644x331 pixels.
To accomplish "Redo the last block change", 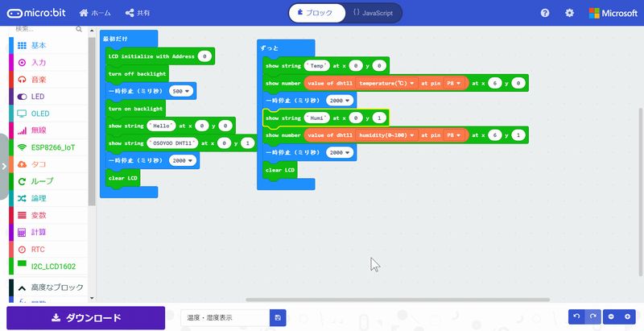I will click(593, 317).
